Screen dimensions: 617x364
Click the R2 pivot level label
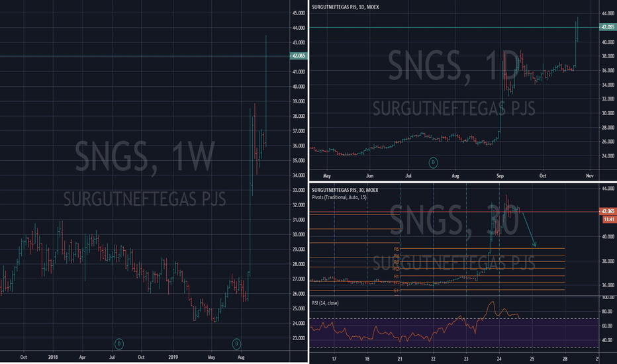(397, 269)
